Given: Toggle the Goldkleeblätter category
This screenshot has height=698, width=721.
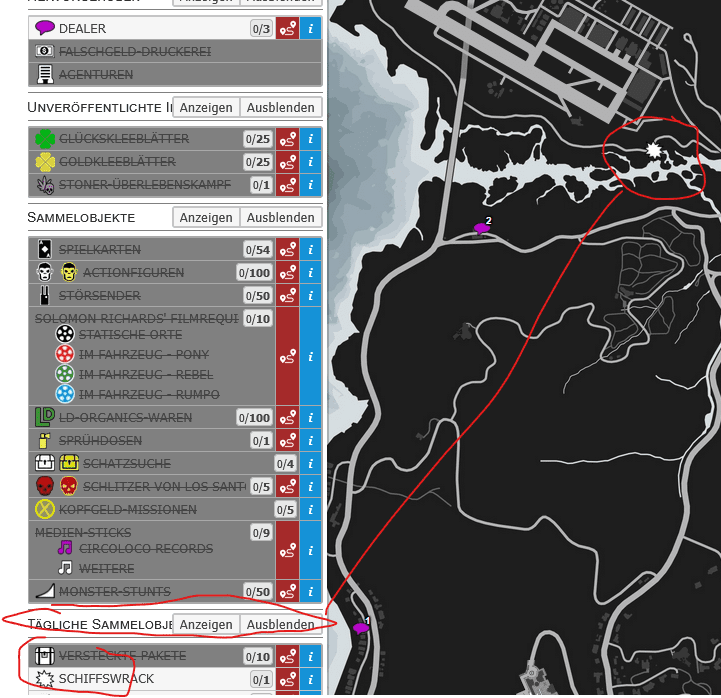Looking at the screenshot, I should (x=152, y=162).
